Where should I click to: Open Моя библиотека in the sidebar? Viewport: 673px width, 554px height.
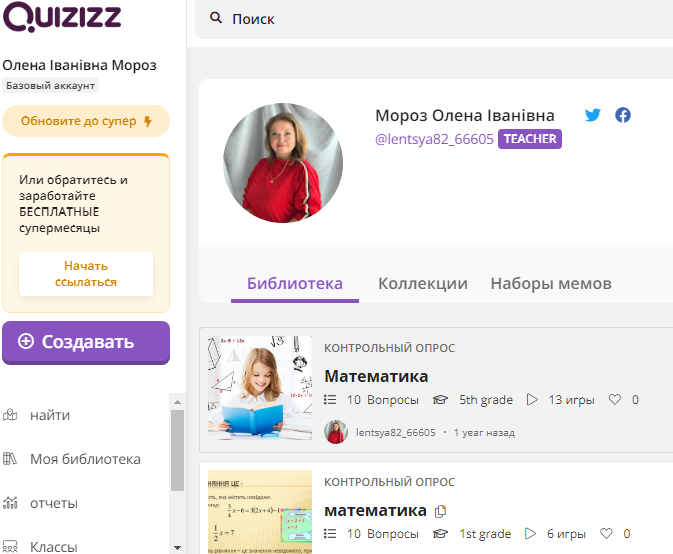(x=85, y=459)
